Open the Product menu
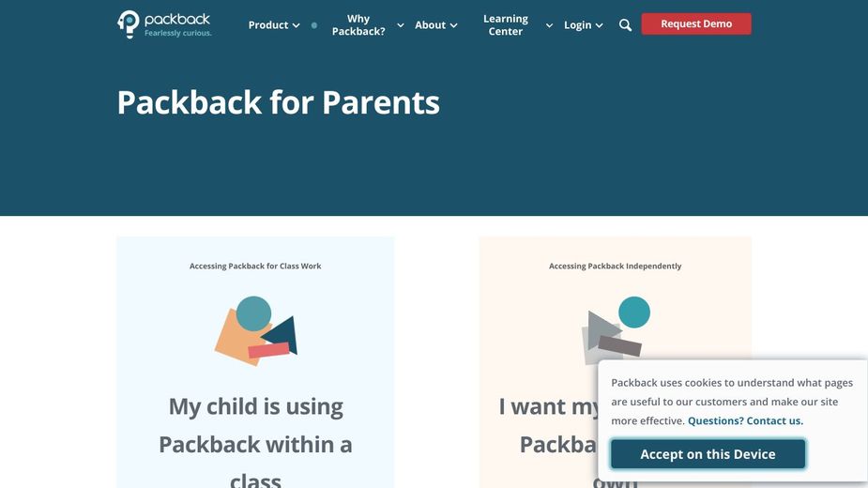 pyautogui.click(x=268, y=25)
